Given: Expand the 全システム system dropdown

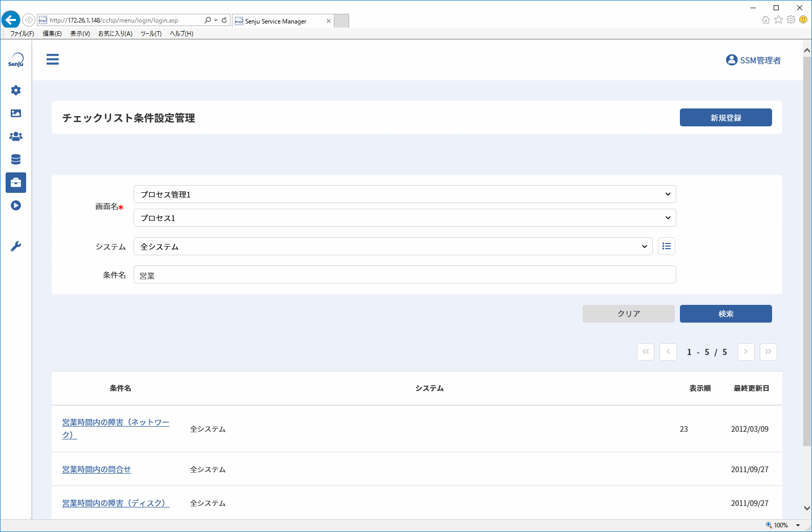Looking at the screenshot, I should (x=393, y=247).
